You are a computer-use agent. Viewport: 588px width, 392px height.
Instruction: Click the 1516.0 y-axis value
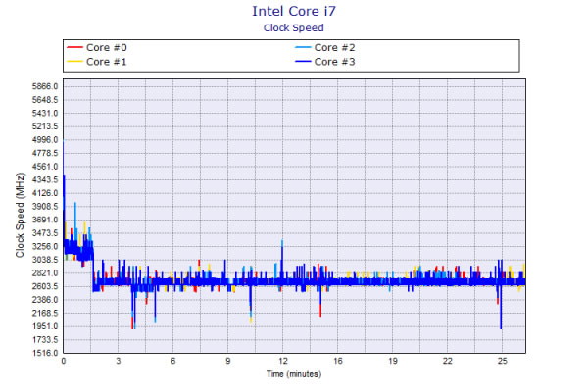(45, 353)
